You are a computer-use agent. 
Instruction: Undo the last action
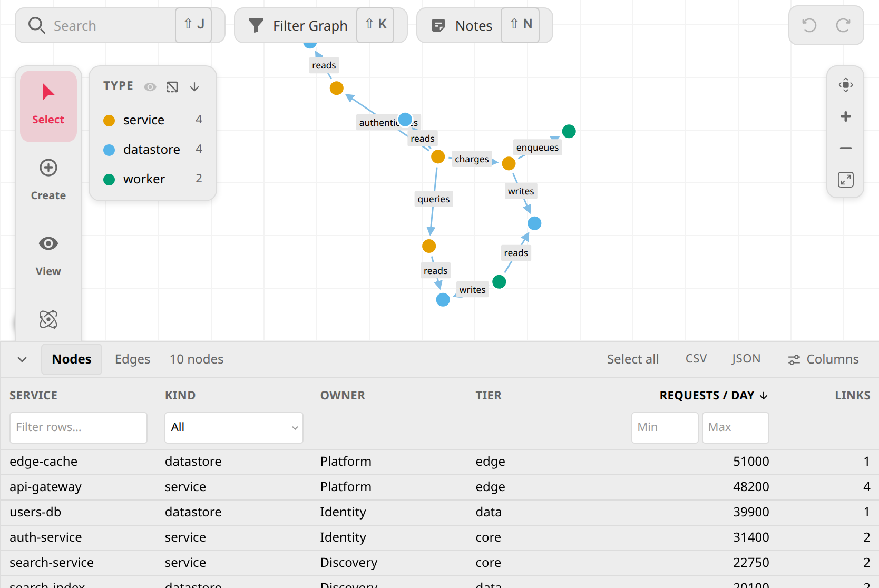point(809,25)
